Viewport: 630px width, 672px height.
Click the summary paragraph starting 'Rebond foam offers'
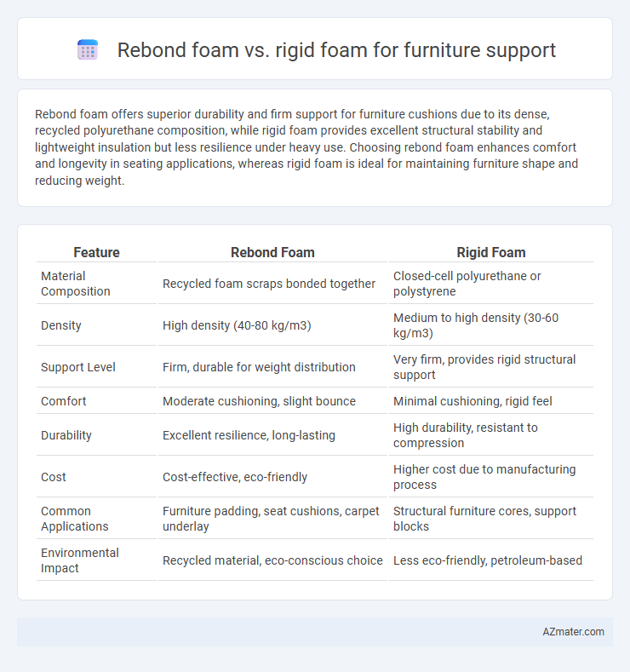306,147
